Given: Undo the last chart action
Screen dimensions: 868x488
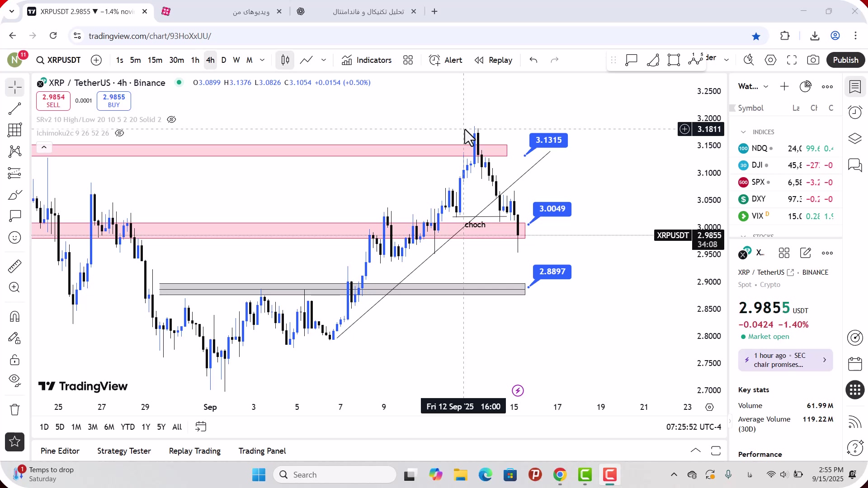Looking at the screenshot, I should coord(533,60).
